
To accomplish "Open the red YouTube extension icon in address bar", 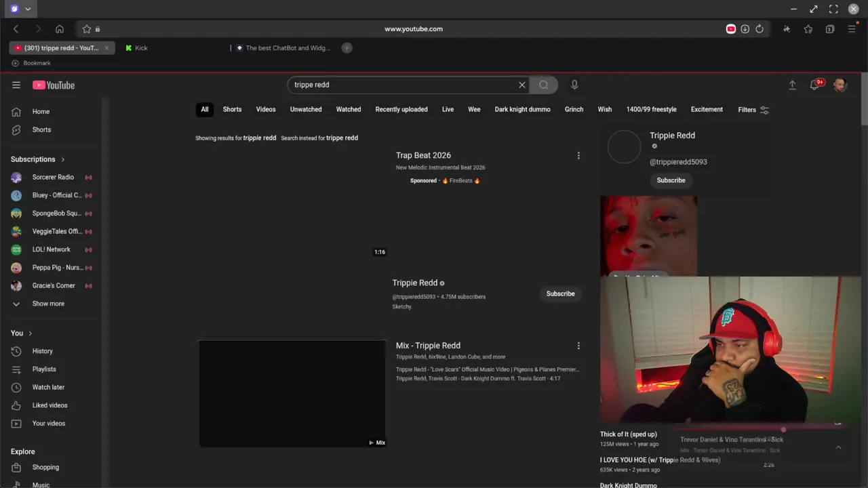I will click(x=730, y=29).
